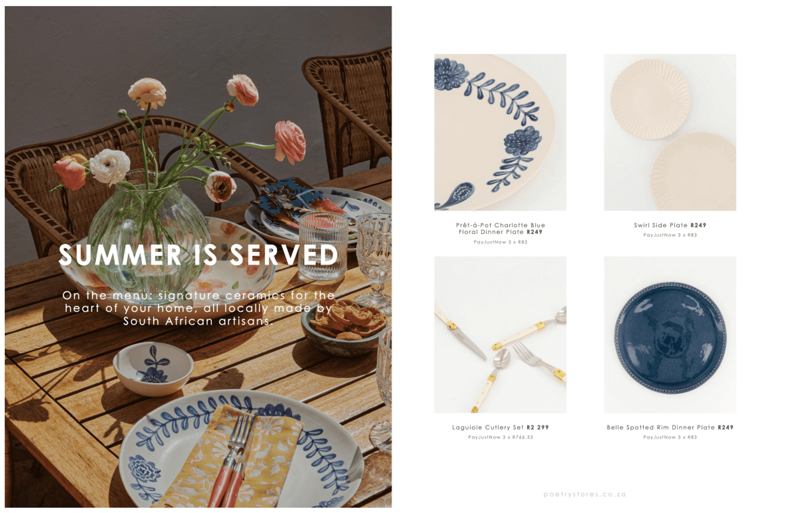Open the Laguiole Cutlery Set product image
This screenshot has height=513, width=812.
[500, 334]
